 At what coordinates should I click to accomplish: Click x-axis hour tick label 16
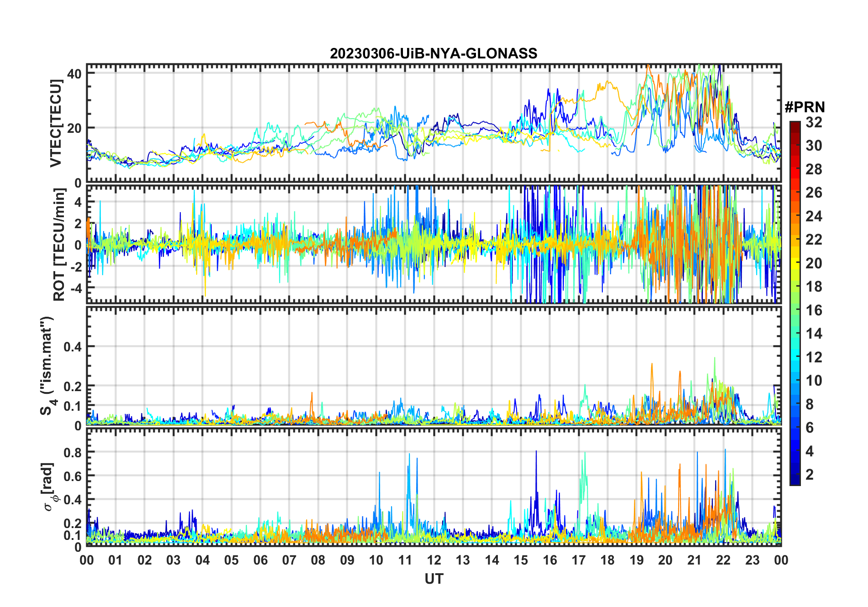pyautogui.click(x=550, y=560)
